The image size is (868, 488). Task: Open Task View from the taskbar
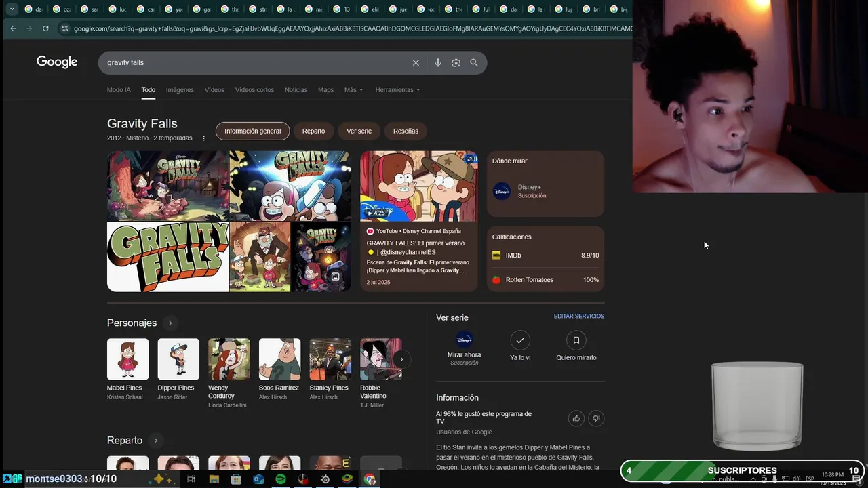click(x=191, y=479)
